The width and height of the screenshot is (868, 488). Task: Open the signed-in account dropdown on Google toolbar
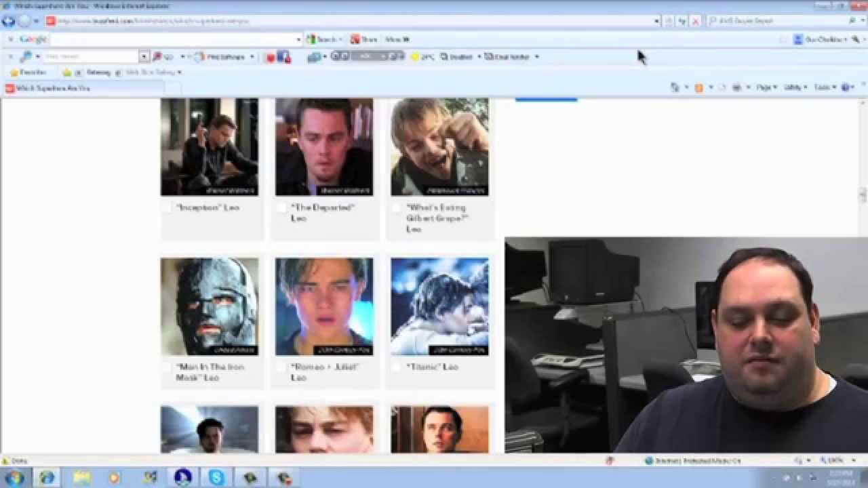(821, 39)
